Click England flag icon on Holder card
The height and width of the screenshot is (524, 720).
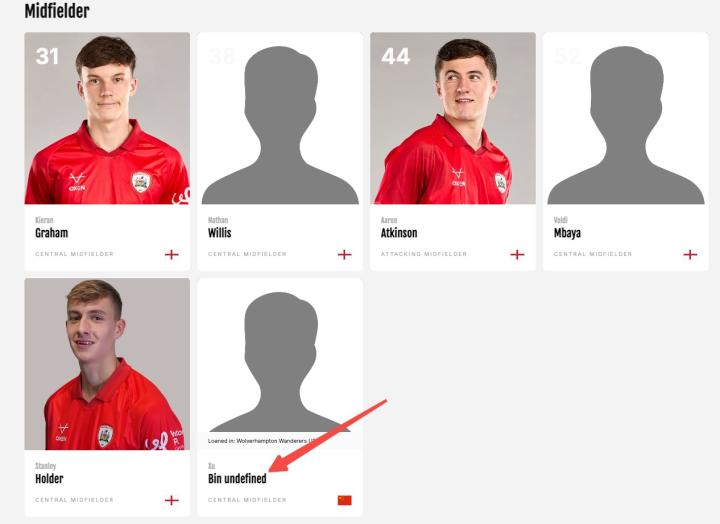pyautogui.click(x=172, y=500)
